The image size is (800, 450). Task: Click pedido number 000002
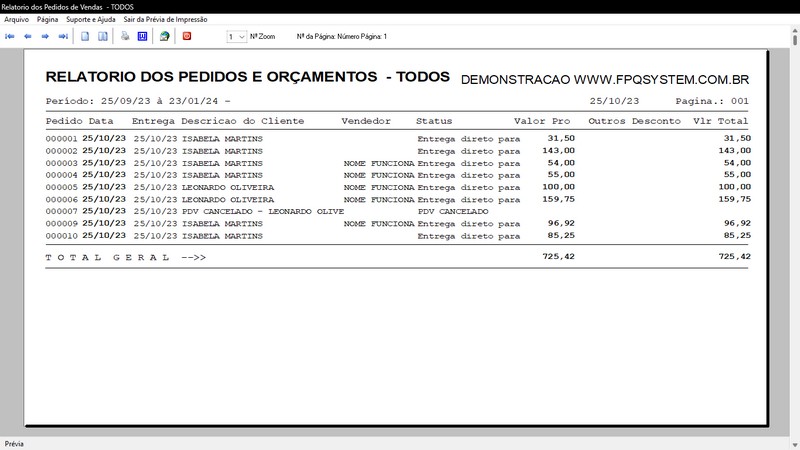pos(61,152)
